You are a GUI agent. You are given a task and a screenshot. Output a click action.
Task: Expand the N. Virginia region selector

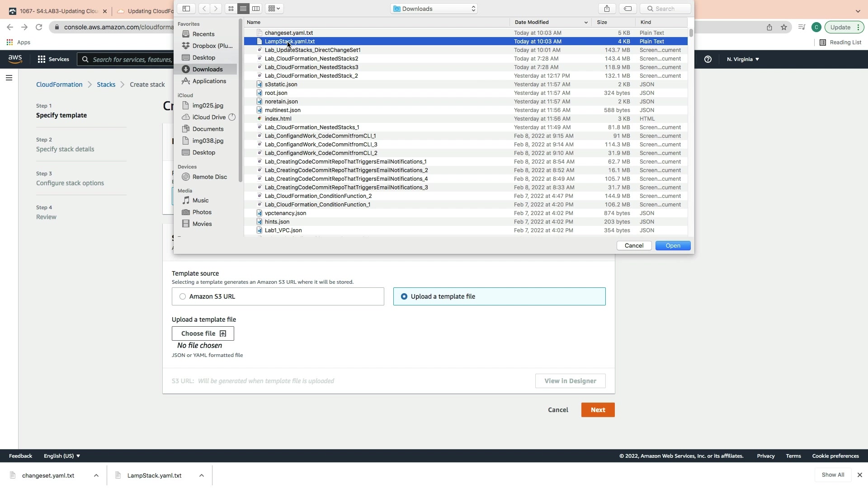click(x=743, y=59)
